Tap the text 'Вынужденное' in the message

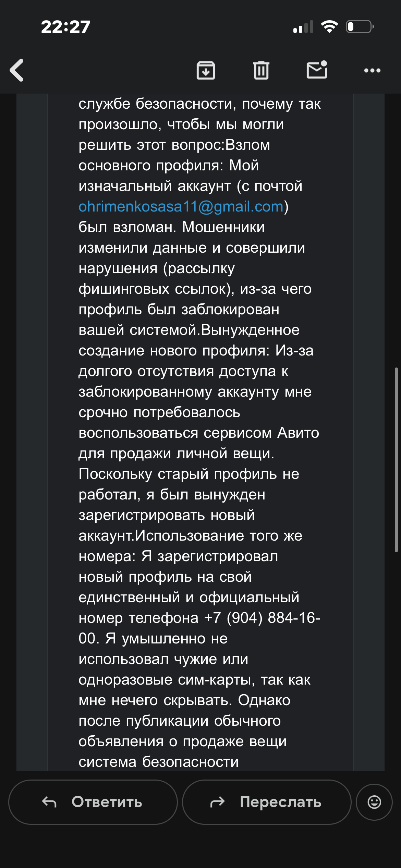(250, 330)
